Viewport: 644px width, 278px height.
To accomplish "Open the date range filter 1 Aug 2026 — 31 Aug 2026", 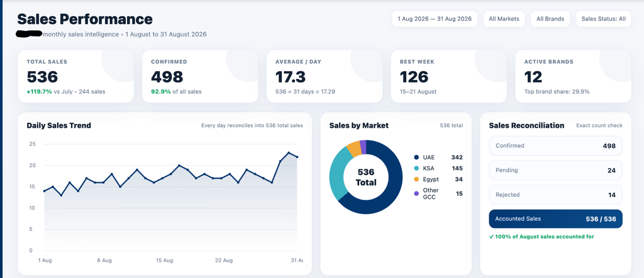I will click(x=435, y=19).
